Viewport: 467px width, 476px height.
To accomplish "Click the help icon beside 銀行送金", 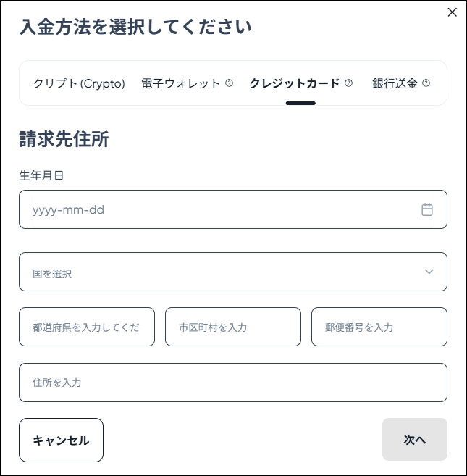I will point(426,83).
